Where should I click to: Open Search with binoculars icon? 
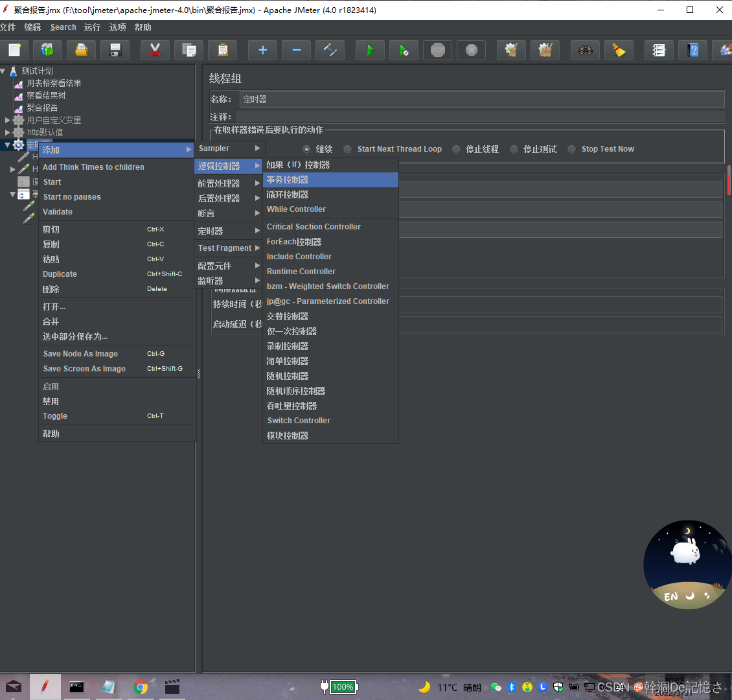coord(586,50)
